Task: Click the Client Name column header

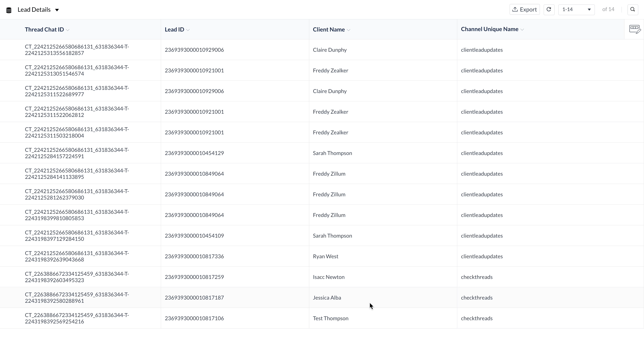Action: [x=329, y=30]
